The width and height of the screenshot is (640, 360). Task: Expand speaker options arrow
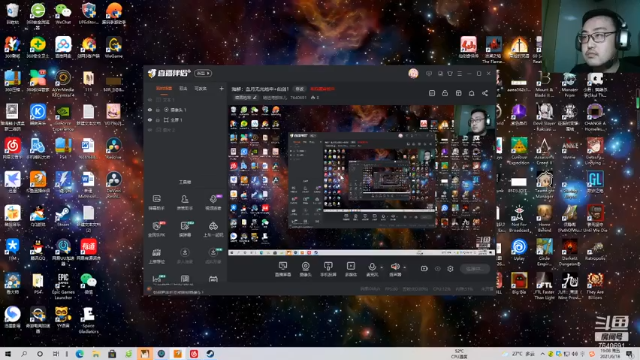pos(404,268)
